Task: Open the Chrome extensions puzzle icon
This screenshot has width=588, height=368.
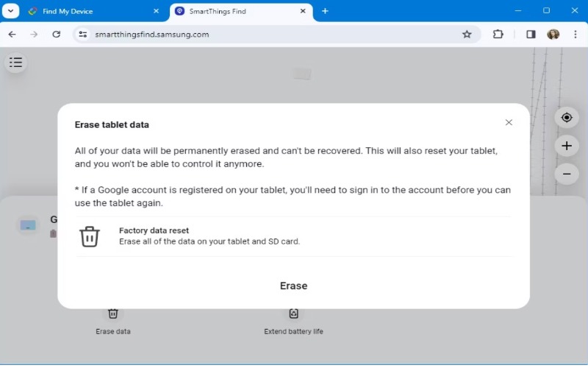Action: coord(498,34)
